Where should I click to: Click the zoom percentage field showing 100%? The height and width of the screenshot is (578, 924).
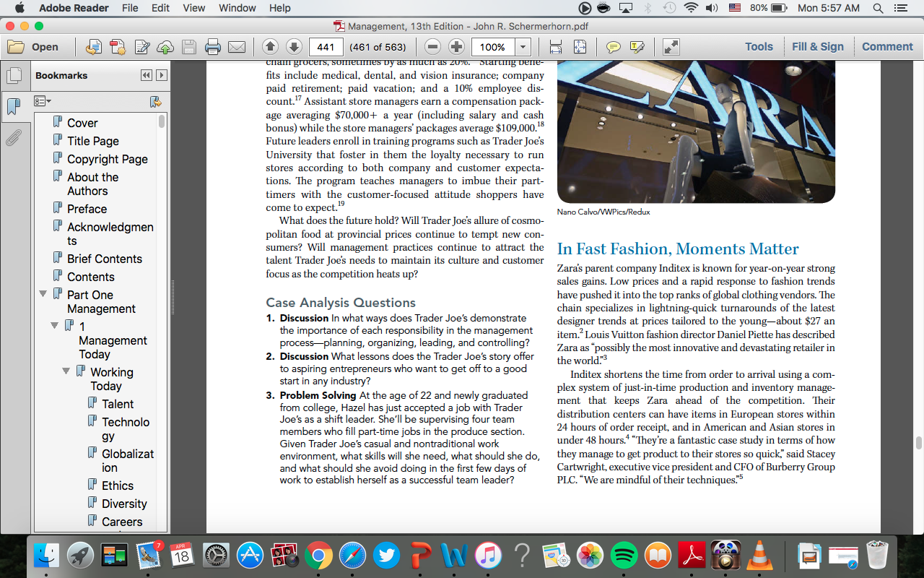(493, 47)
